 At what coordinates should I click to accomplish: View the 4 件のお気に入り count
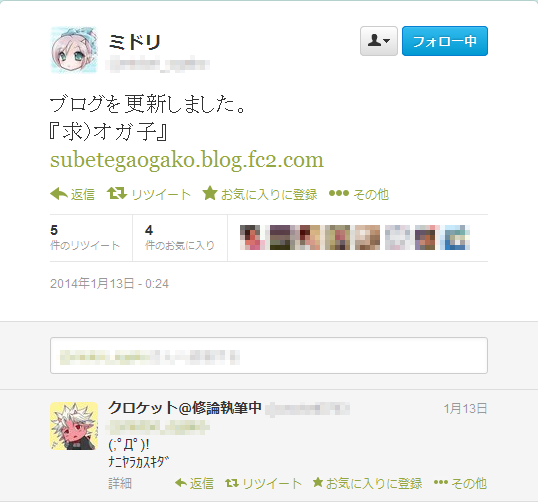[180, 237]
